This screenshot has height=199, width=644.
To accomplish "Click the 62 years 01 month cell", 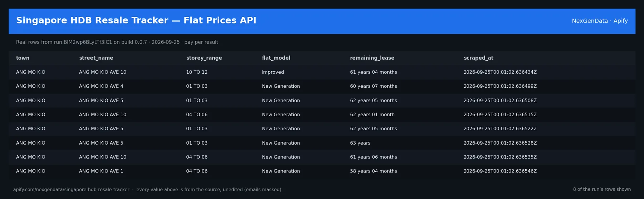I will [372, 115].
